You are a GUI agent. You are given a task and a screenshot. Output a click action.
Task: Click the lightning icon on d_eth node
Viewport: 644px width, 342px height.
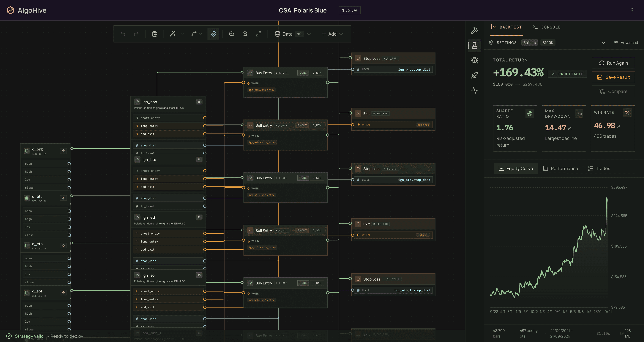[63, 246]
